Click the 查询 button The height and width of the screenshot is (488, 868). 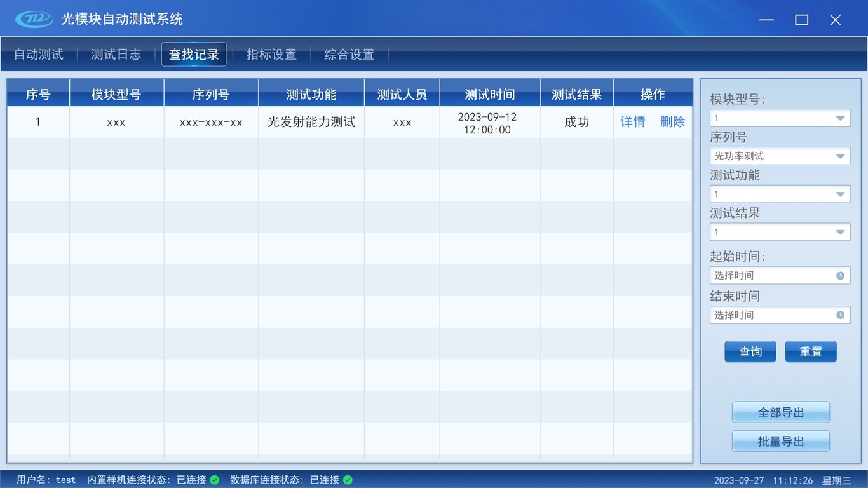(750, 351)
